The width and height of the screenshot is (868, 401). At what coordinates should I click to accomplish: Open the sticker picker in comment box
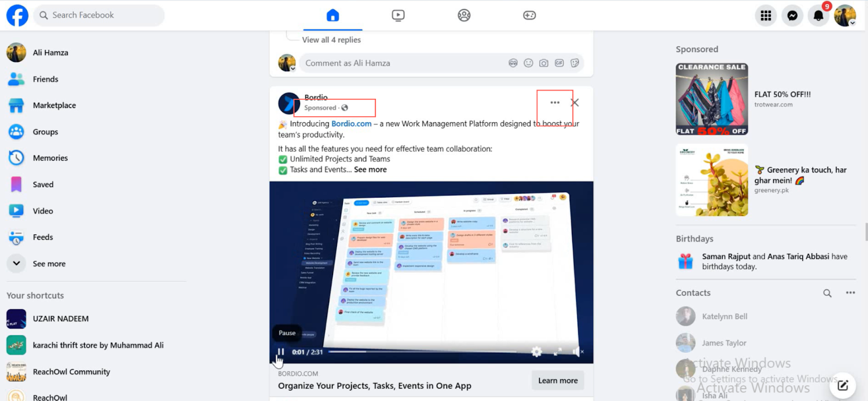pyautogui.click(x=575, y=63)
